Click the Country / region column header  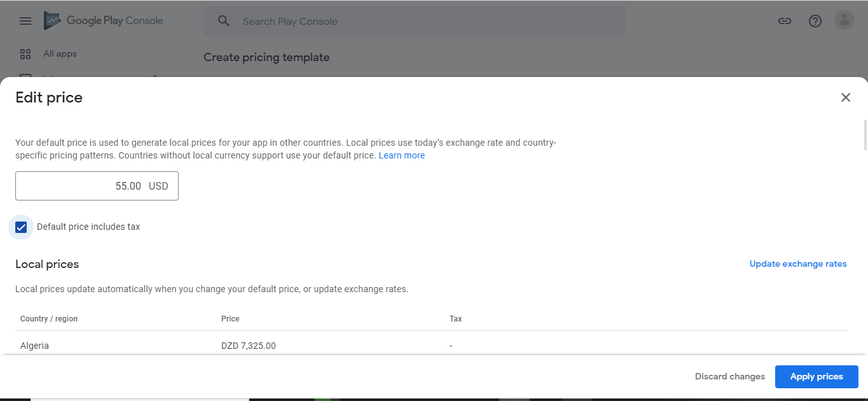tap(49, 319)
